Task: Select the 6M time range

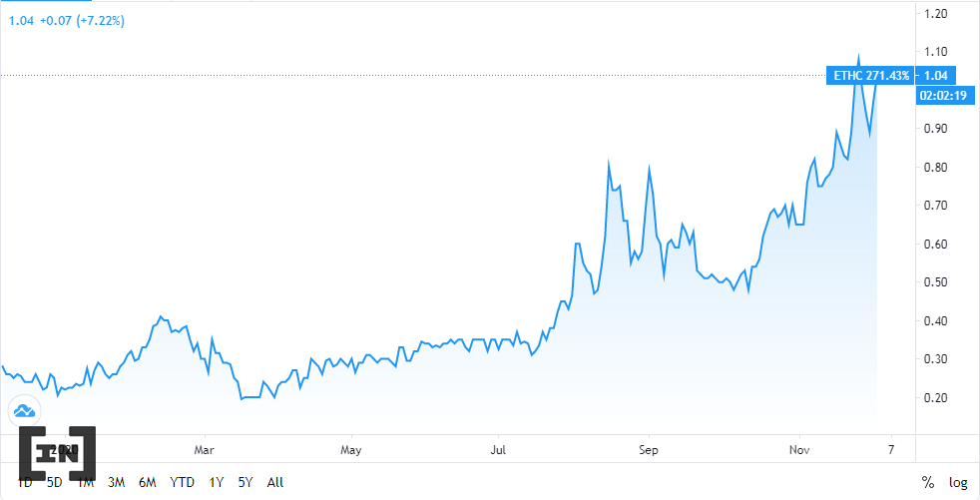Action: pos(148,482)
